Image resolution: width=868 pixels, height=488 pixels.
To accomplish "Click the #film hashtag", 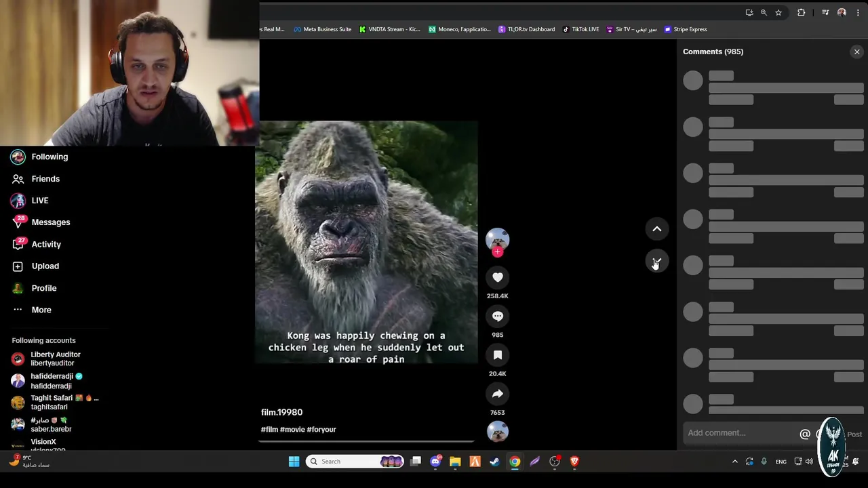I will tap(269, 429).
